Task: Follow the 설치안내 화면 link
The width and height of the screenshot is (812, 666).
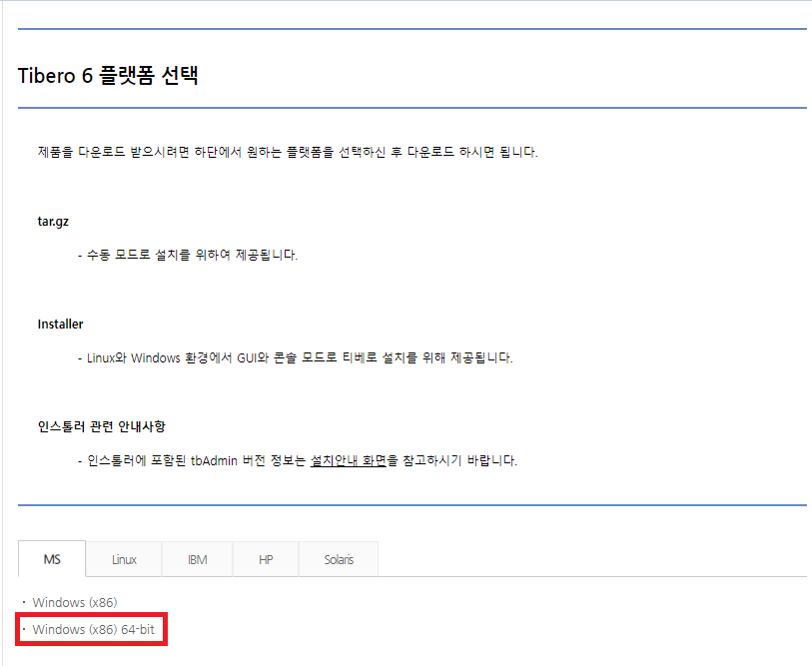Action: click(349, 460)
